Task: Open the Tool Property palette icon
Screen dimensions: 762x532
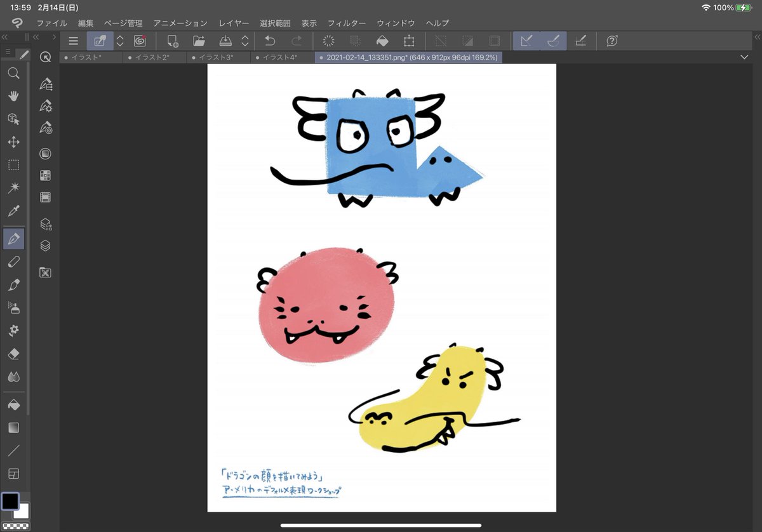Action: (x=45, y=105)
